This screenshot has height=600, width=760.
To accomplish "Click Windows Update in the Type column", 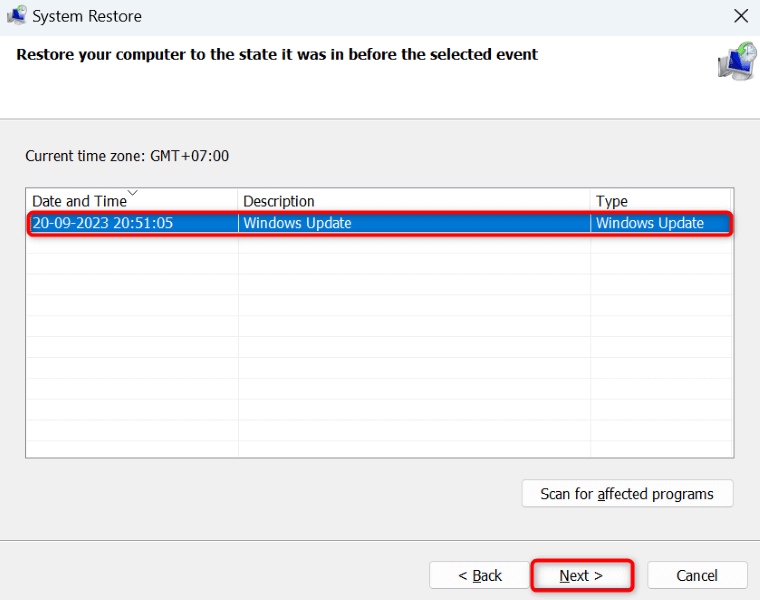I will pyautogui.click(x=649, y=223).
